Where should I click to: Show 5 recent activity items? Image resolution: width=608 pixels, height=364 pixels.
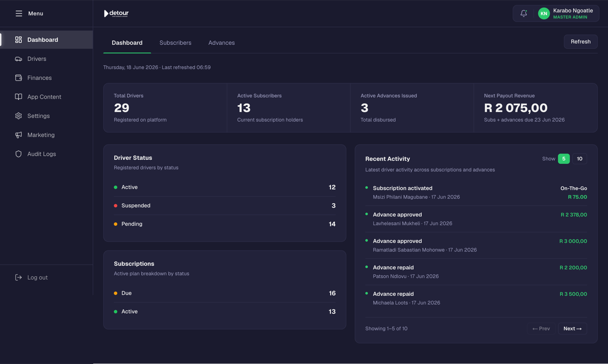564,159
